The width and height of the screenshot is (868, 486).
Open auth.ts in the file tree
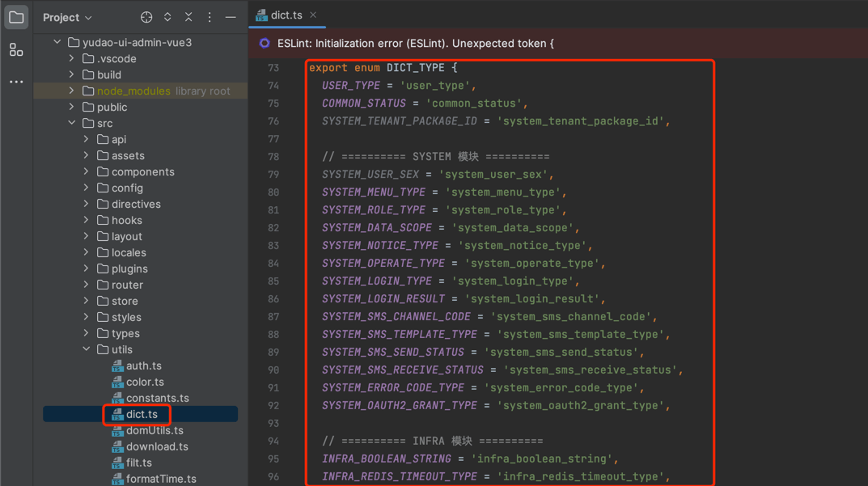click(143, 366)
